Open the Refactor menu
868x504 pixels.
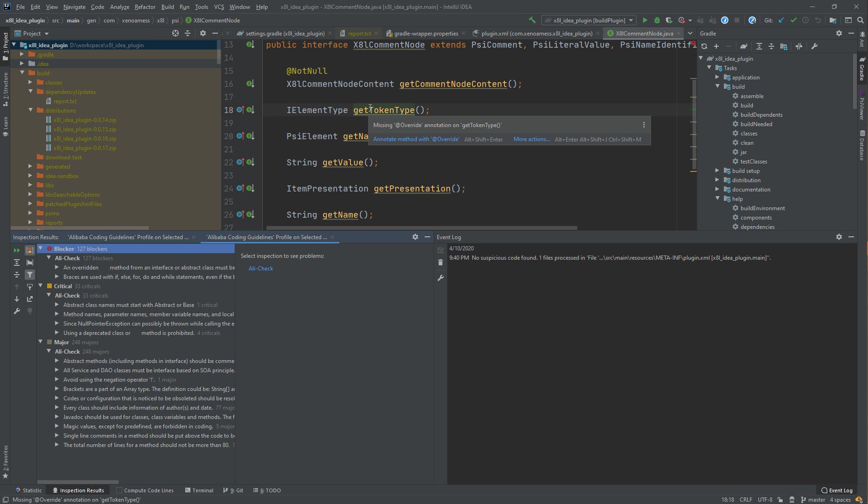(145, 7)
